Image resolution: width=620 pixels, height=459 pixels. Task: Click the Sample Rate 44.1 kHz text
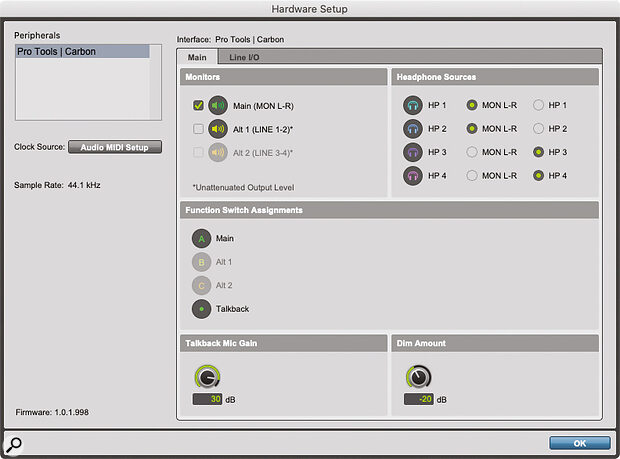[x=57, y=185]
